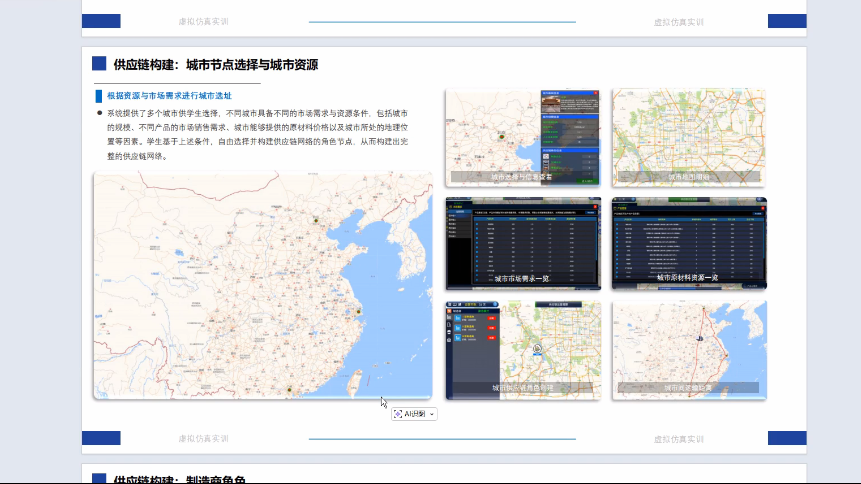Image resolution: width=861 pixels, height=484 pixels.
Task: Open the city map detail thumbnail
Action: coord(688,137)
